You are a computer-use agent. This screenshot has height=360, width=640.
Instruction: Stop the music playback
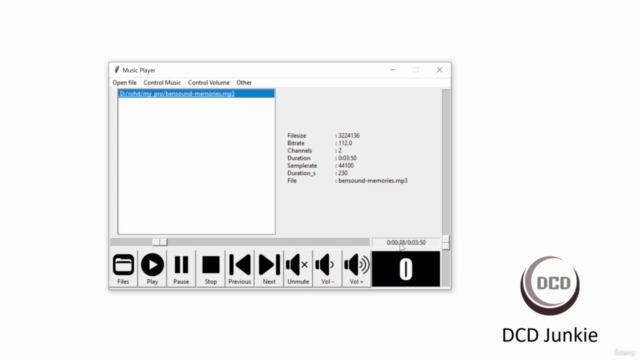tap(211, 269)
